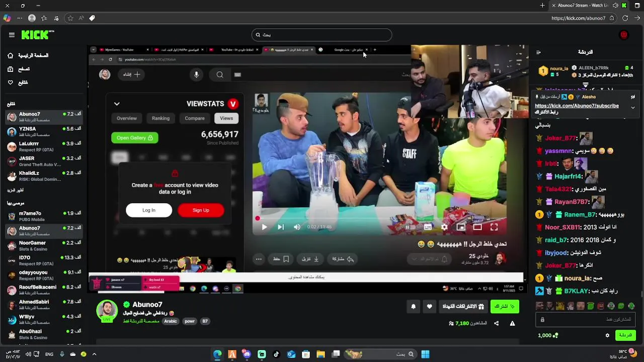Open AbuGhazi recommended channel

point(44,334)
